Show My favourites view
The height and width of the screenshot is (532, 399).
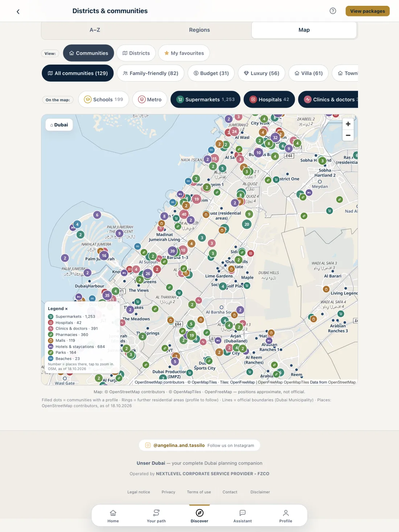pyautogui.click(x=184, y=53)
